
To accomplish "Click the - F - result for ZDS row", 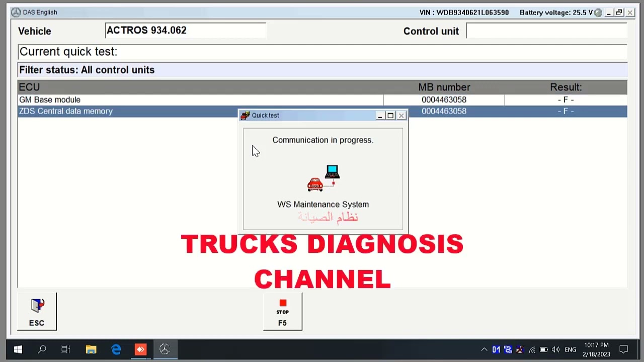I will click(566, 111).
